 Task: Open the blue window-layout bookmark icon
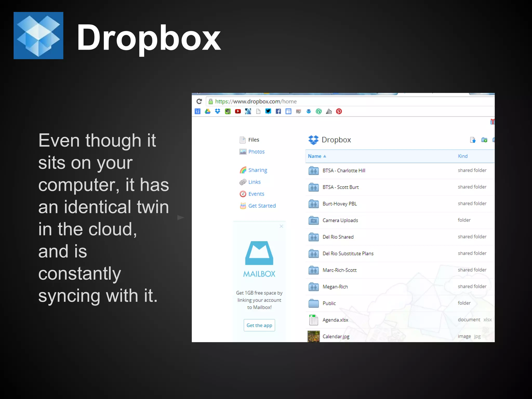(288, 111)
